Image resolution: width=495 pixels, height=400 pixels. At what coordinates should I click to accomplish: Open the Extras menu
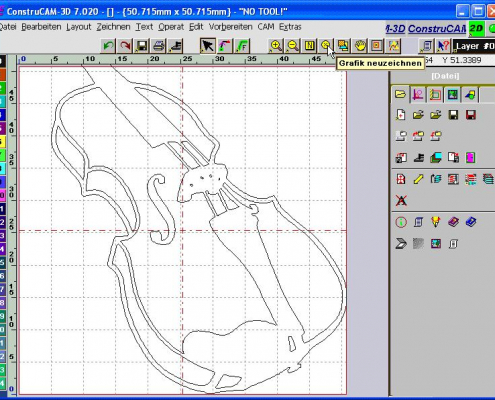(290, 27)
